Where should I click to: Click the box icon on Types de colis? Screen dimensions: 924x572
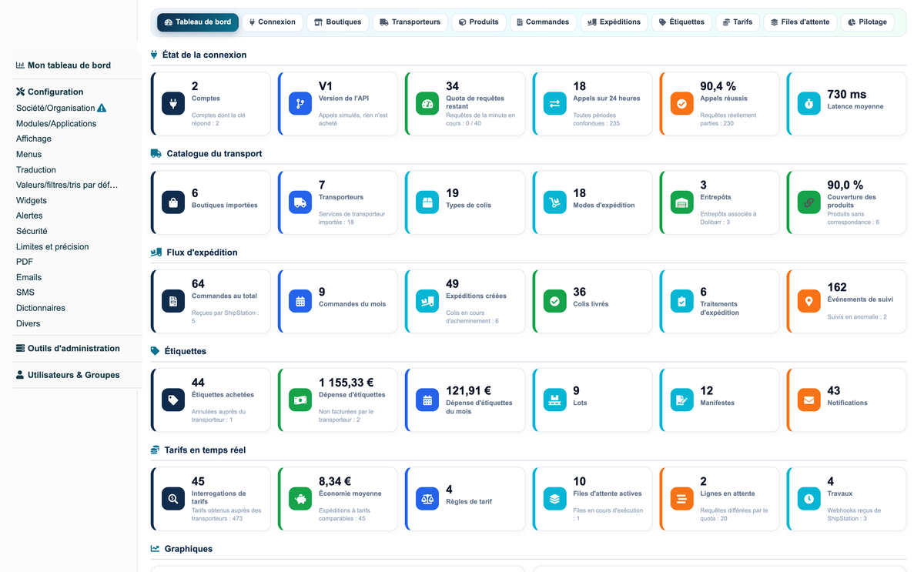[x=427, y=202]
